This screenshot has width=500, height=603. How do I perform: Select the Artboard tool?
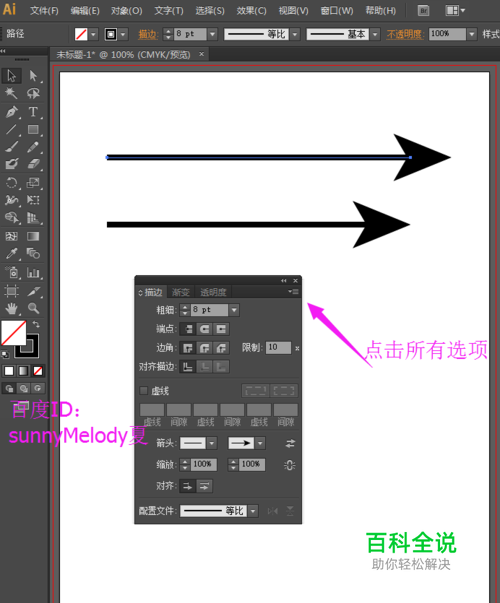(12, 291)
